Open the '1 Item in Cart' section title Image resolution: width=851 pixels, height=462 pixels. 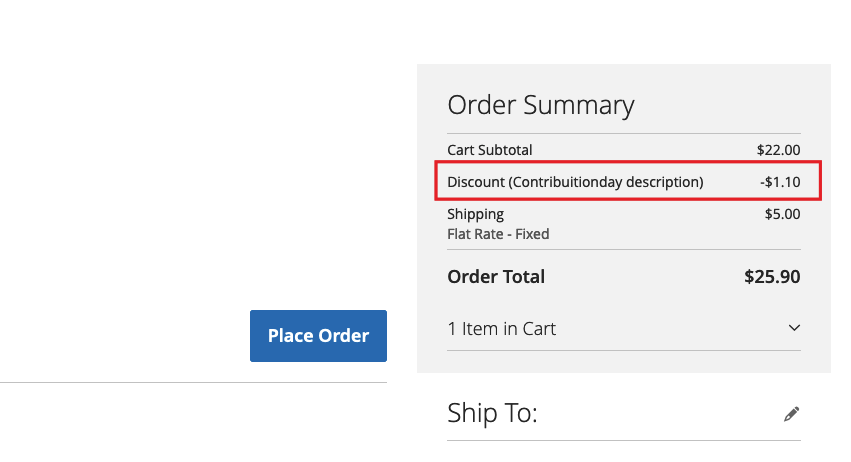(501, 328)
